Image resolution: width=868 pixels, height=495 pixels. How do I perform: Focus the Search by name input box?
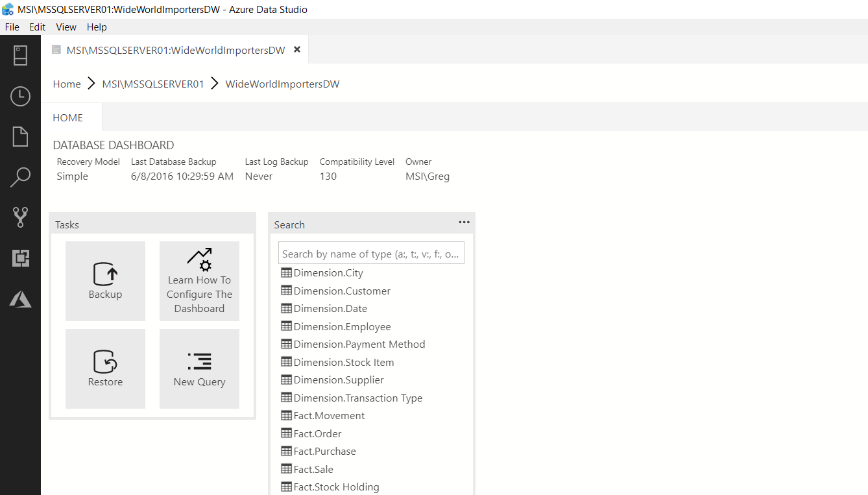point(371,254)
